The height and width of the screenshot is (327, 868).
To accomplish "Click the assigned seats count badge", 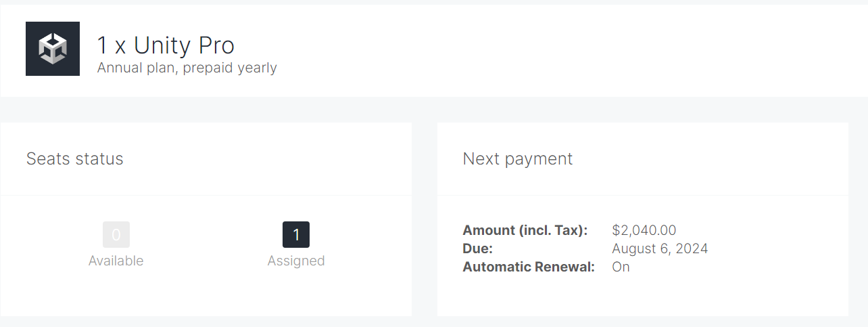I will 296,235.
